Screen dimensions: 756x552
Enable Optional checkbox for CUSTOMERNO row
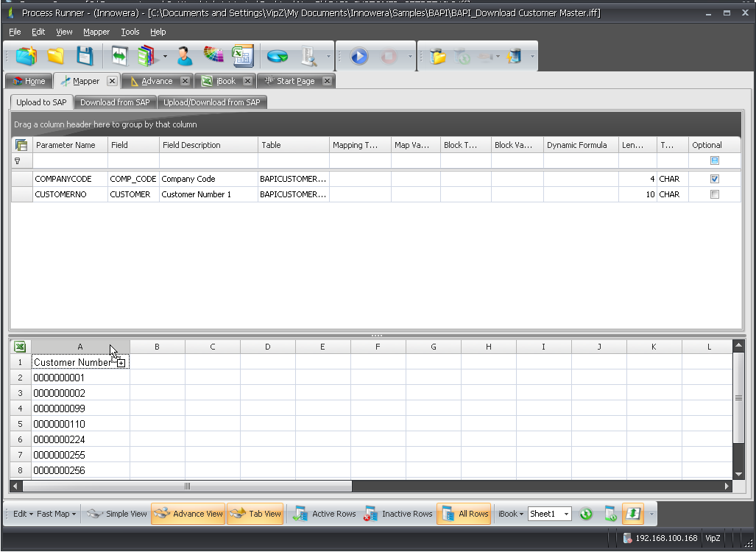click(x=714, y=194)
